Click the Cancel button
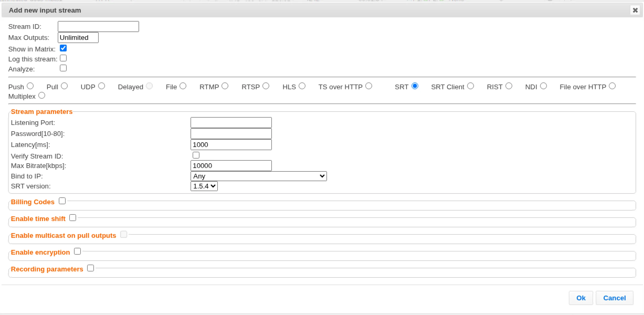The image size is (644, 315). click(x=615, y=298)
